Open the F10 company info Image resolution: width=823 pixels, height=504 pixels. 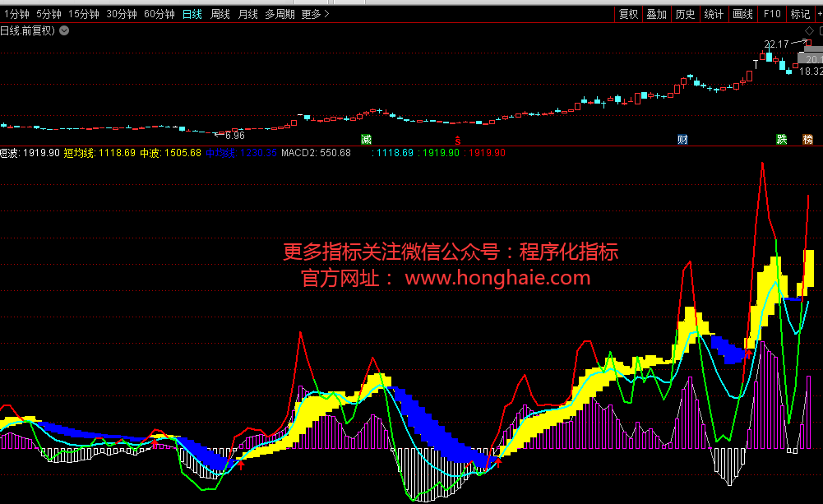tap(771, 14)
